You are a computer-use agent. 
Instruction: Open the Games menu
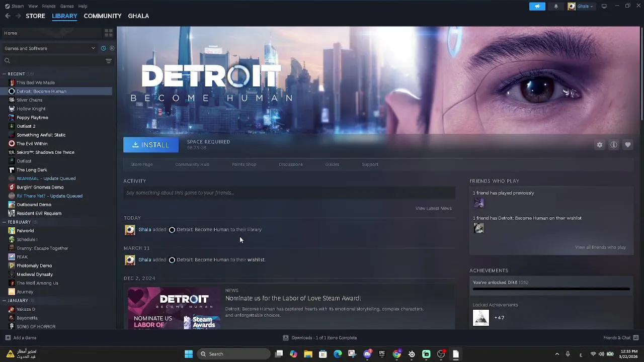tap(67, 6)
